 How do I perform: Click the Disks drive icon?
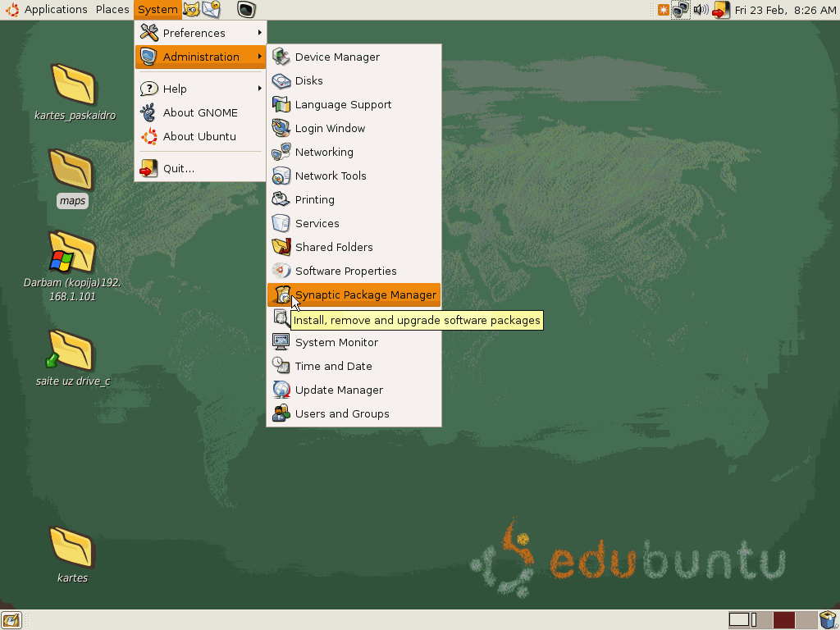coord(281,81)
